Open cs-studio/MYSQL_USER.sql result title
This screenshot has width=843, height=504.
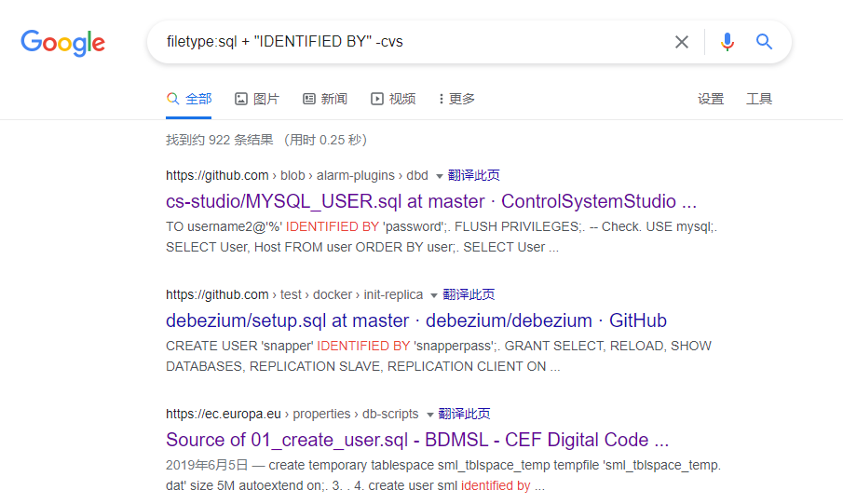click(431, 201)
